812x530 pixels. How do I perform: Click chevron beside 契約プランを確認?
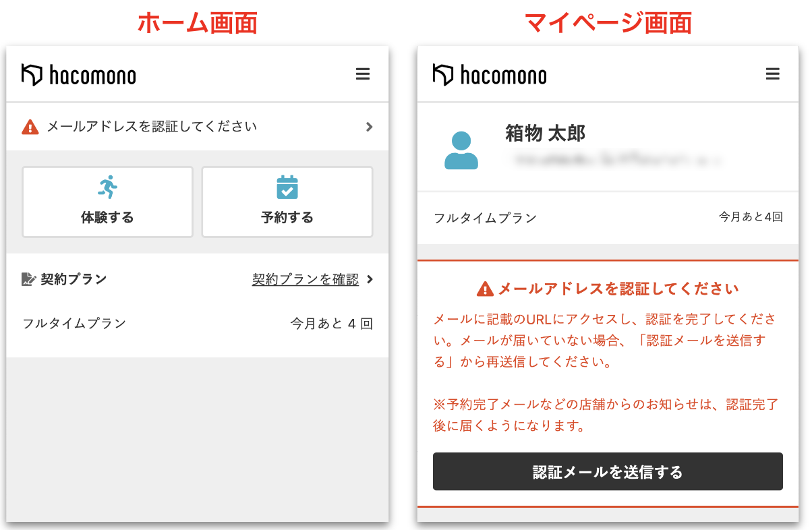pos(369,279)
